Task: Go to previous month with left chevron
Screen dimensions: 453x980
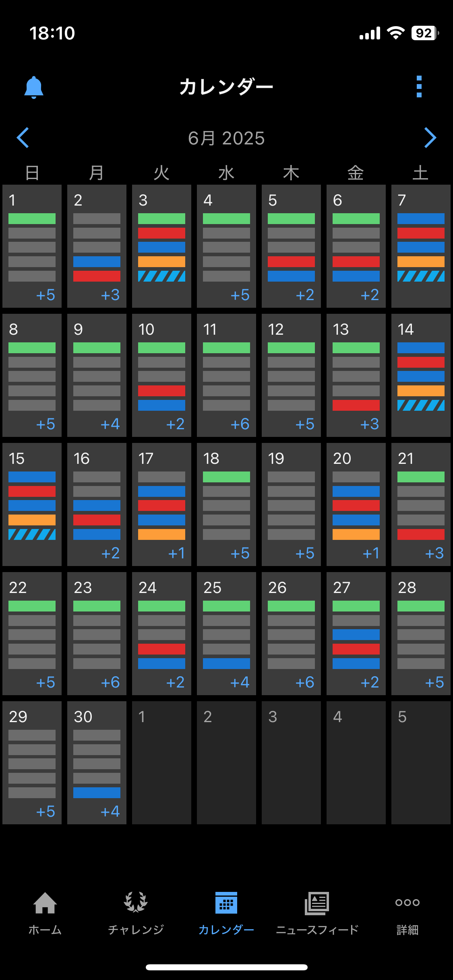Action: [x=23, y=138]
